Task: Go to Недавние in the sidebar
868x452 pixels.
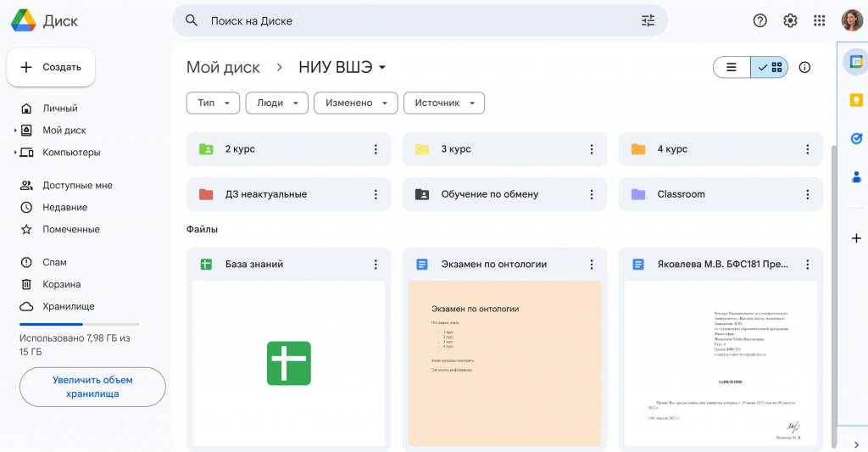Action: 65,208
